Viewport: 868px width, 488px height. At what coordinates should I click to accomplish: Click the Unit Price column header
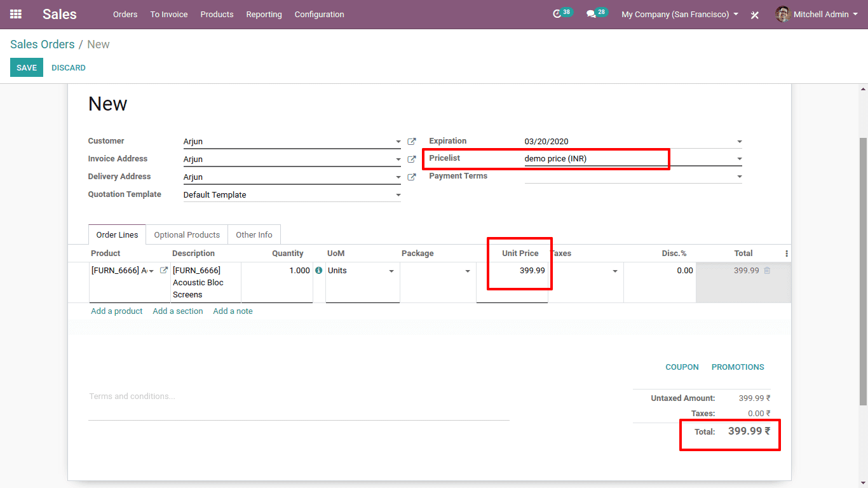(520, 254)
